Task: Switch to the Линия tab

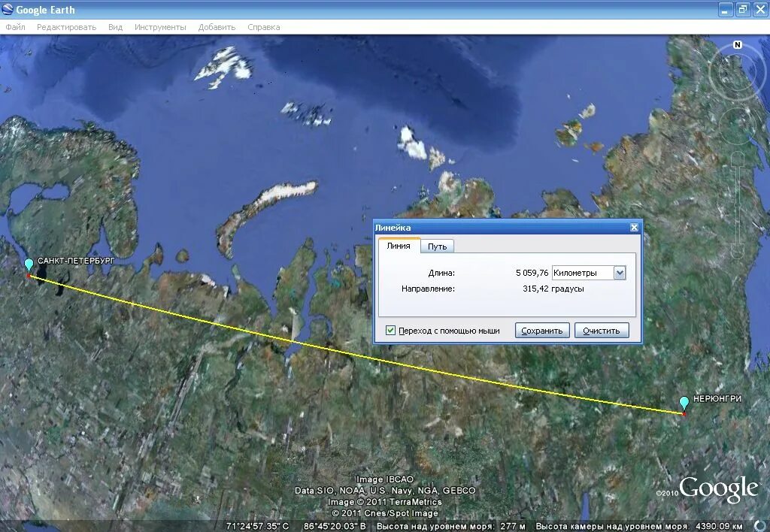Action: 399,246
